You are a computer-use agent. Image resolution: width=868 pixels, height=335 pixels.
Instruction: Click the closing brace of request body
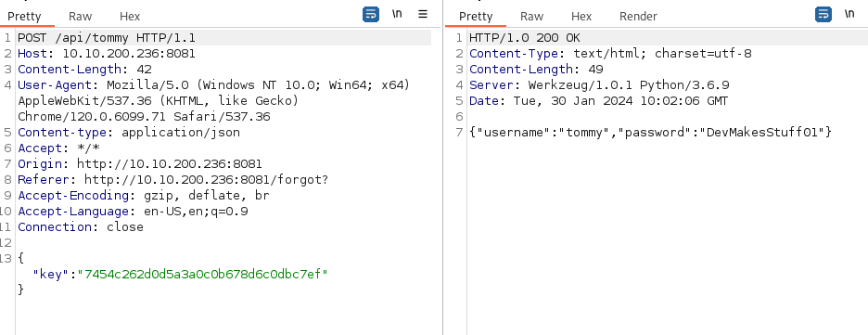point(21,290)
